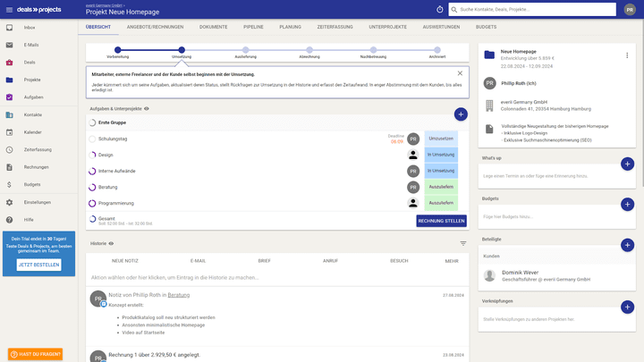Add a reminder in What's up panel
644x362 pixels.
pos(626,164)
